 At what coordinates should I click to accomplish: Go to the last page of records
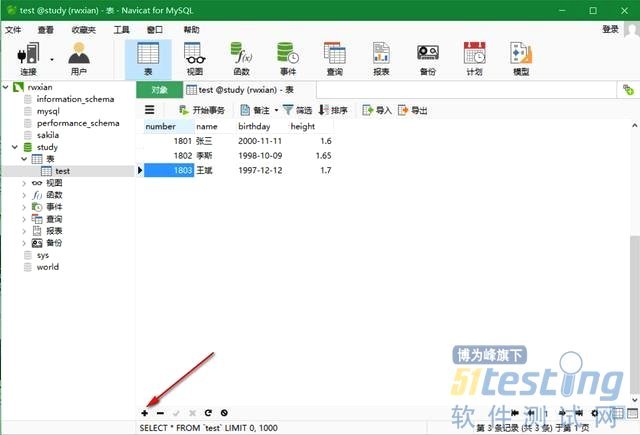click(579, 413)
